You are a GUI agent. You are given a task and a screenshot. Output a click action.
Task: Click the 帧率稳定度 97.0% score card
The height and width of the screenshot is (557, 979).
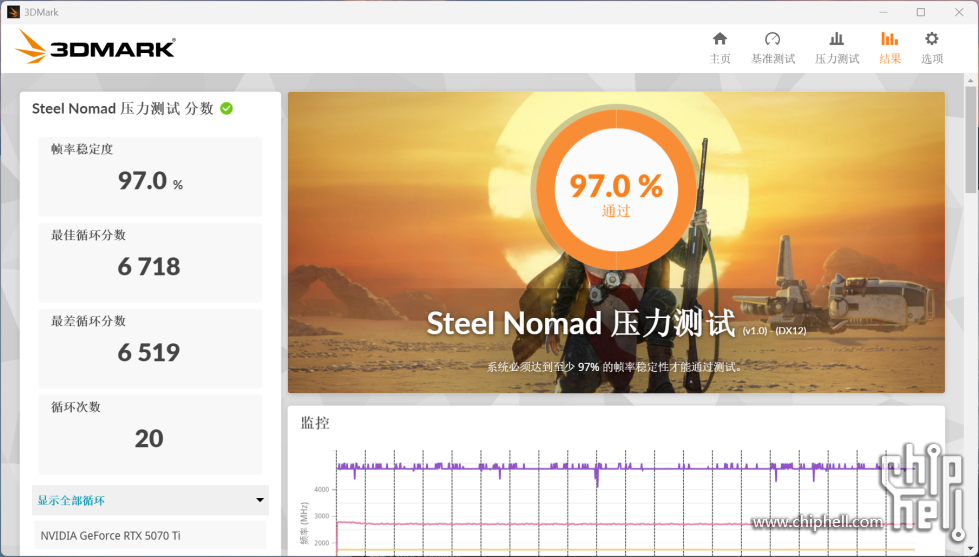[x=150, y=177]
